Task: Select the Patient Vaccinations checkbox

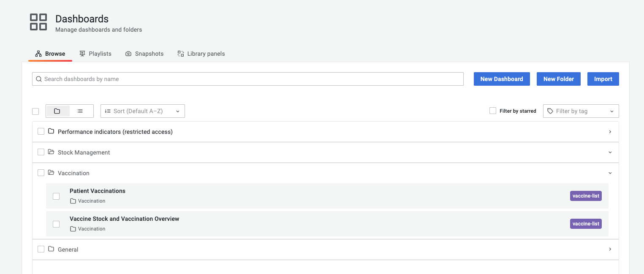Action: pyautogui.click(x=56, y=196)
